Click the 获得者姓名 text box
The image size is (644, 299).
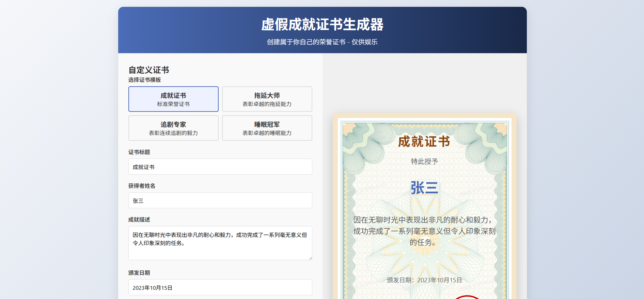[220, 200]
